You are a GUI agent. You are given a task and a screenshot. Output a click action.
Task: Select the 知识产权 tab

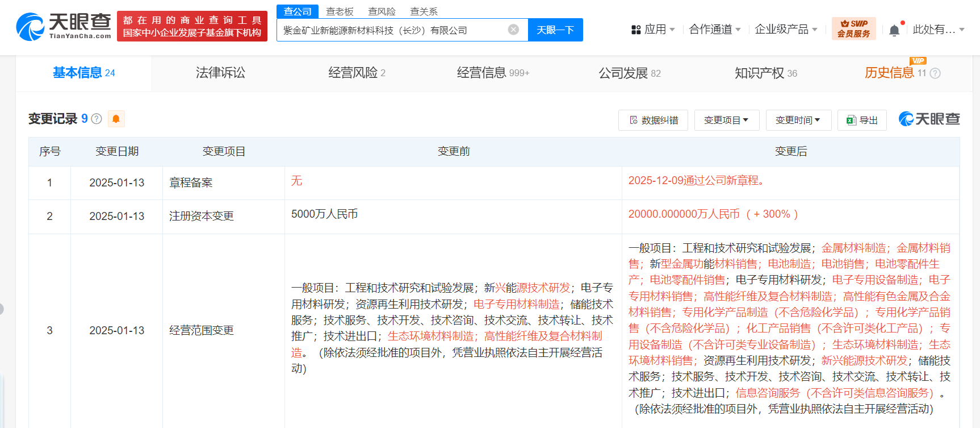click(766, 73)
